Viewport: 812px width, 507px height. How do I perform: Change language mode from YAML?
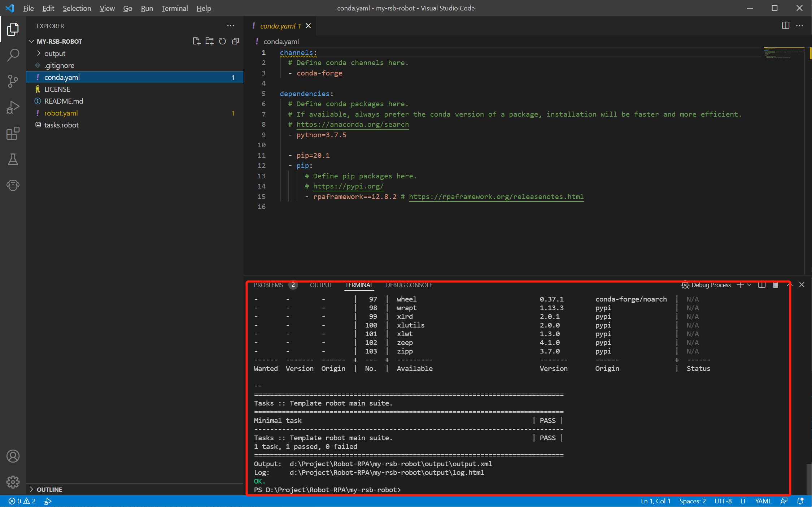[x=763, y=501]
